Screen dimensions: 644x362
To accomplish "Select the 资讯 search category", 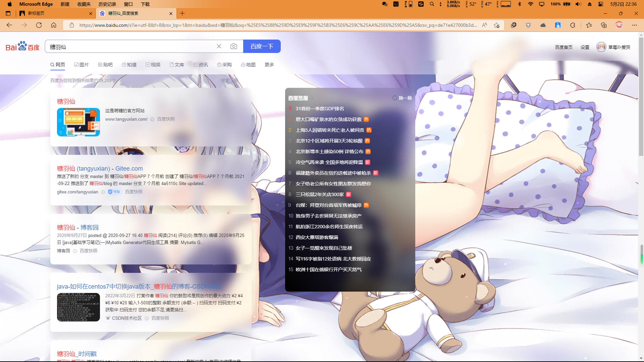I will (201, 65).
